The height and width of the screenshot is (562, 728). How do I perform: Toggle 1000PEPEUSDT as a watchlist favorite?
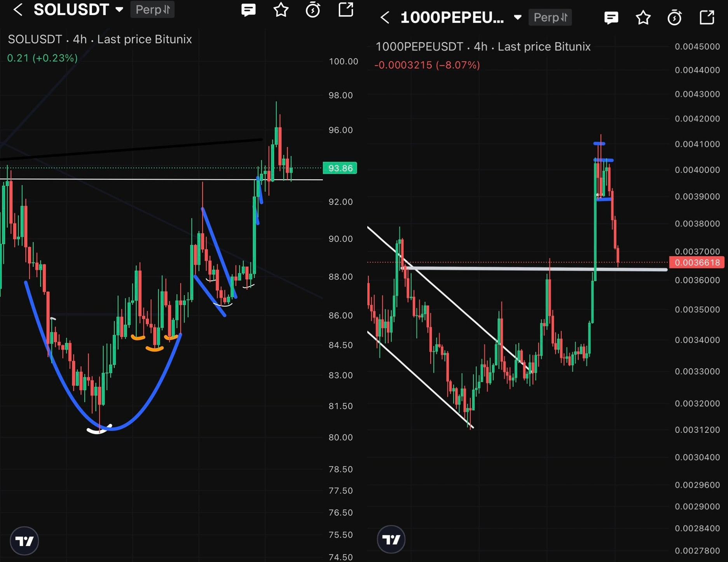click(643, 18)
